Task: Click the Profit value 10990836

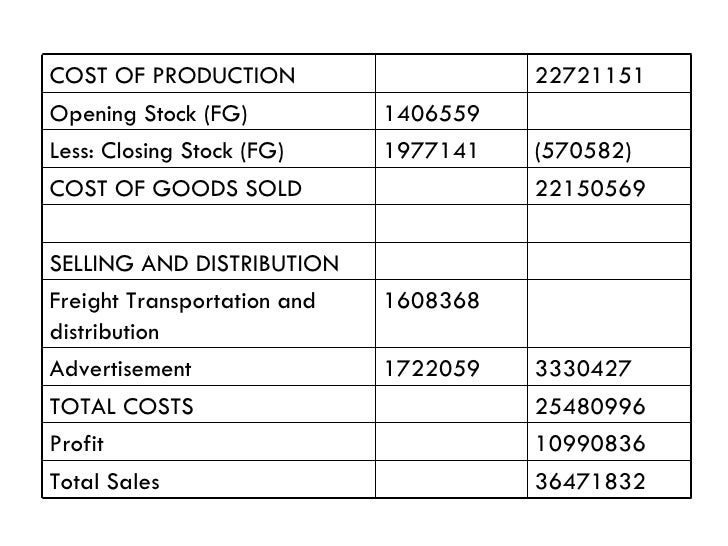Action: [590, 444]
